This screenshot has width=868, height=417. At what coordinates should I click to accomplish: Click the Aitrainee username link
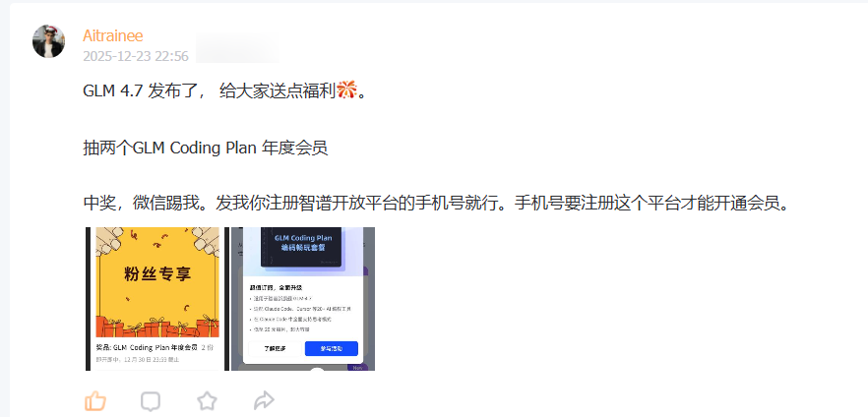[x=113, y=36]
